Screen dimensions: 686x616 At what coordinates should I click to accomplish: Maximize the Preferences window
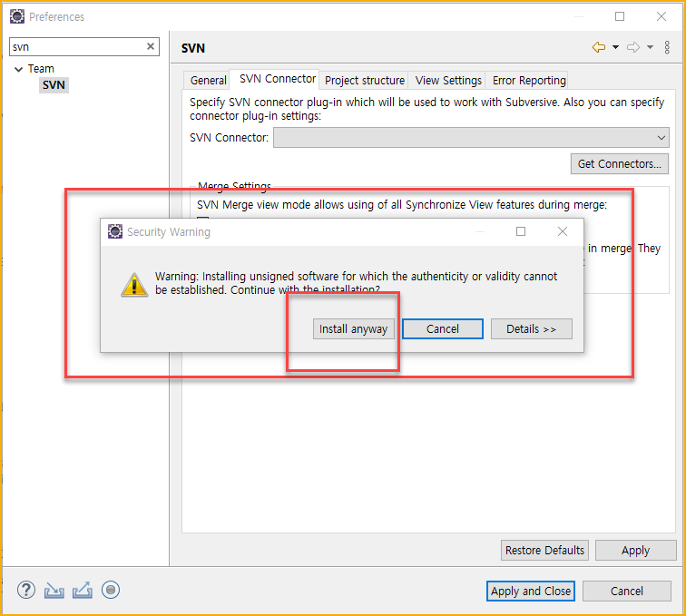coord(620,16)
